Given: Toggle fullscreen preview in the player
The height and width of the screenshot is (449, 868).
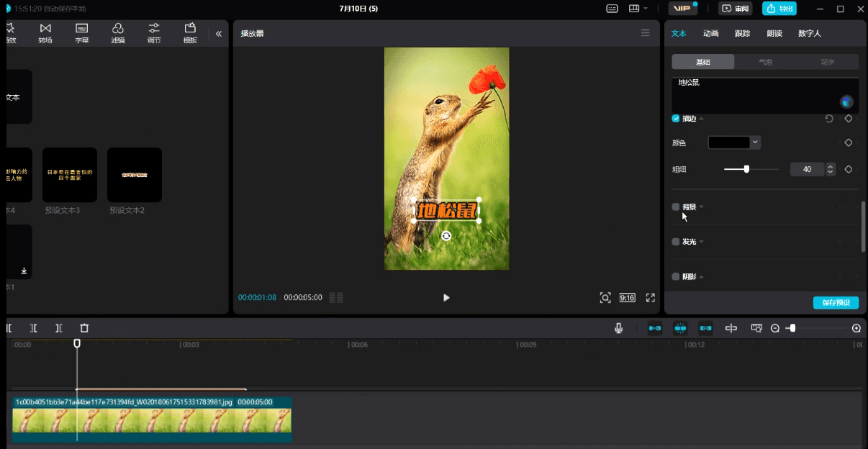Looking at the screenshot, I should click(650, 297).
